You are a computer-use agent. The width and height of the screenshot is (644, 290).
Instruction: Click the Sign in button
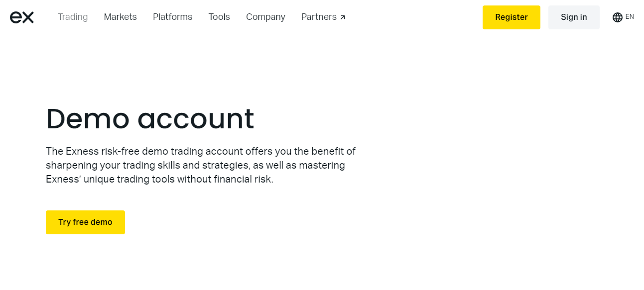point(574,17)
